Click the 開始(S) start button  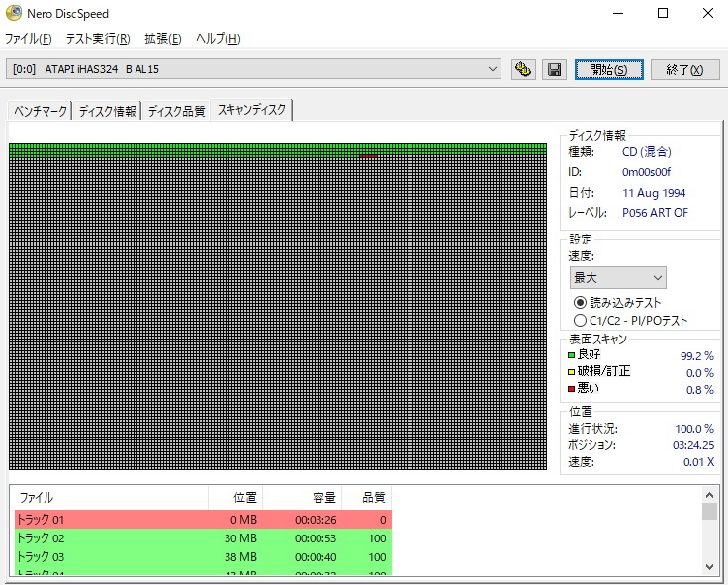point(608,69)
